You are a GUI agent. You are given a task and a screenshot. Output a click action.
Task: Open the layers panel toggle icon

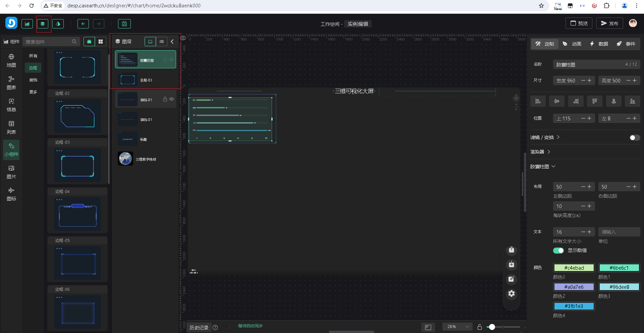tap(43, 24)
